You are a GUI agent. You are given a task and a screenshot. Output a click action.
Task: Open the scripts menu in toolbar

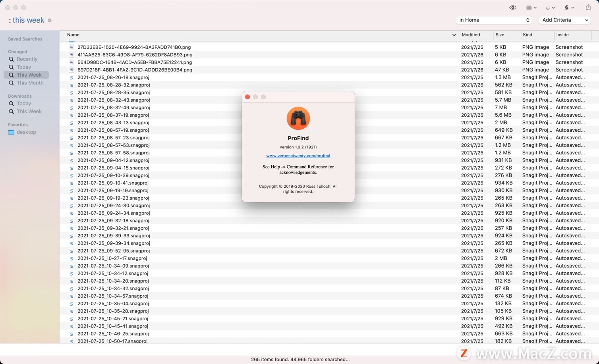(569, 8)
